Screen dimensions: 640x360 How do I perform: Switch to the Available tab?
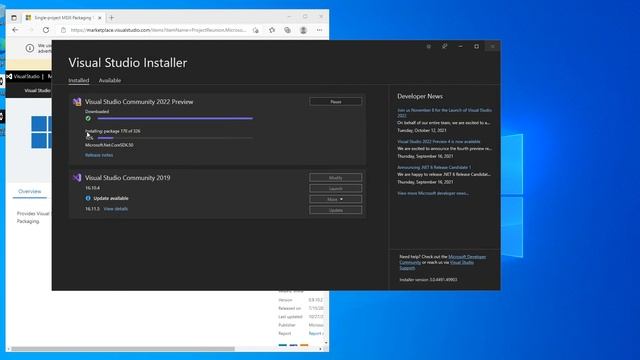[x=110, y=80]
